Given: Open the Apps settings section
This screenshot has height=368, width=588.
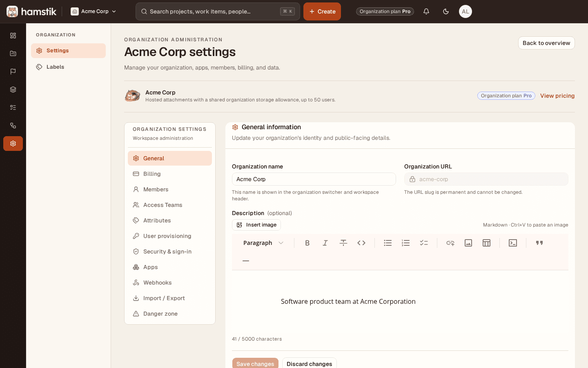Looking at the screenshot, I should coord(170,267).
